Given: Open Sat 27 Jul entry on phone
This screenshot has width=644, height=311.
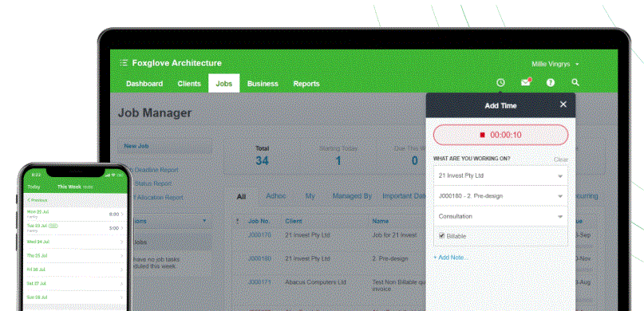Looking at the screenshot, I should point(75,284).
